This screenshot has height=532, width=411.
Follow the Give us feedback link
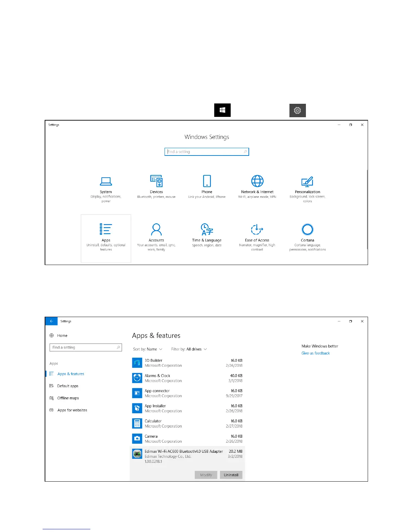click(316, 353)
